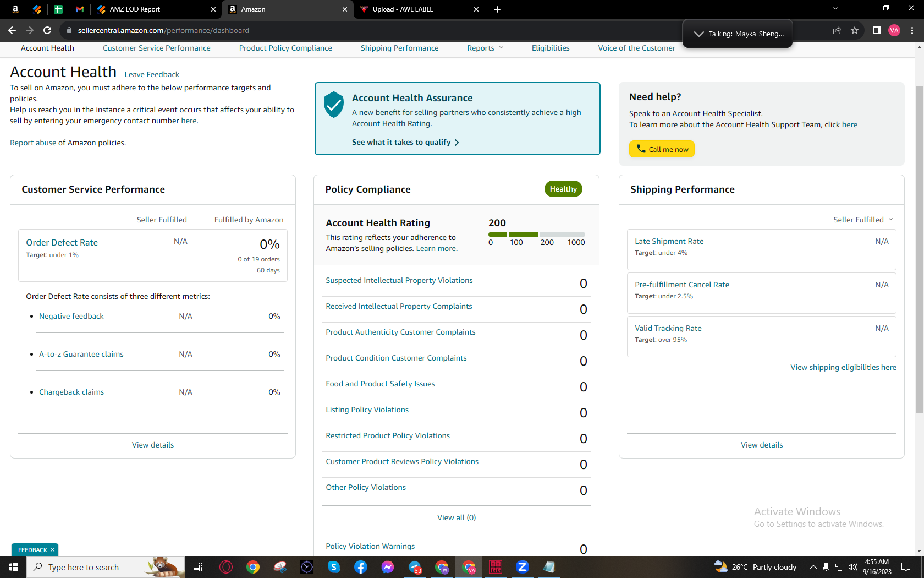The image size is (924, 578).
Task: Open the FEEDBACK widget
Action: point(32,550)
